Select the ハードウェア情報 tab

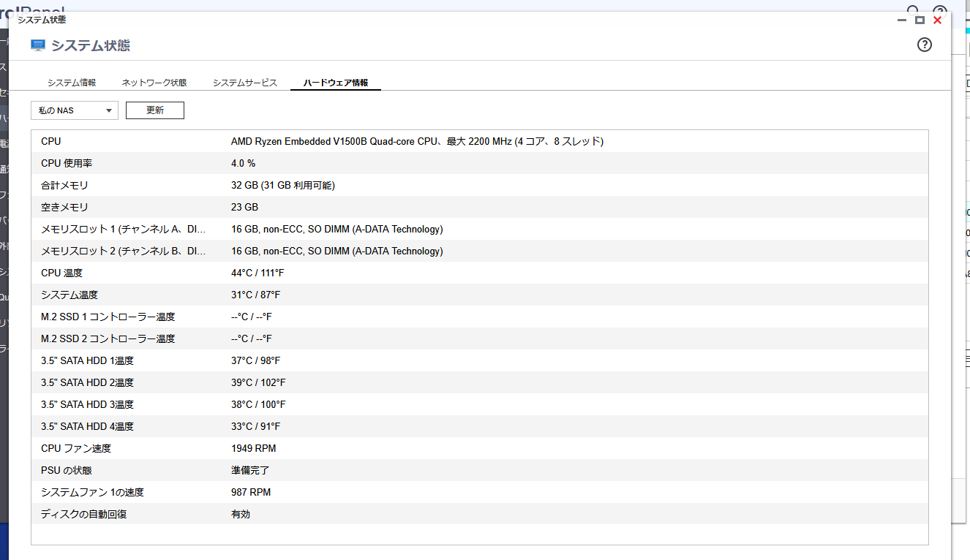coord(336,83)
